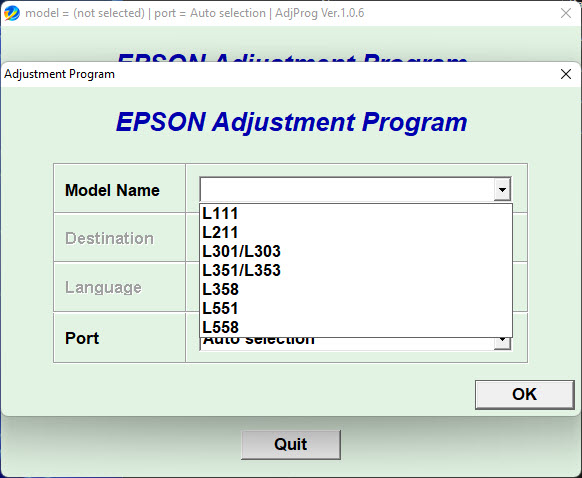Click the Model Name label
This screenshot has width=582, height=478.
click(112, 190)
